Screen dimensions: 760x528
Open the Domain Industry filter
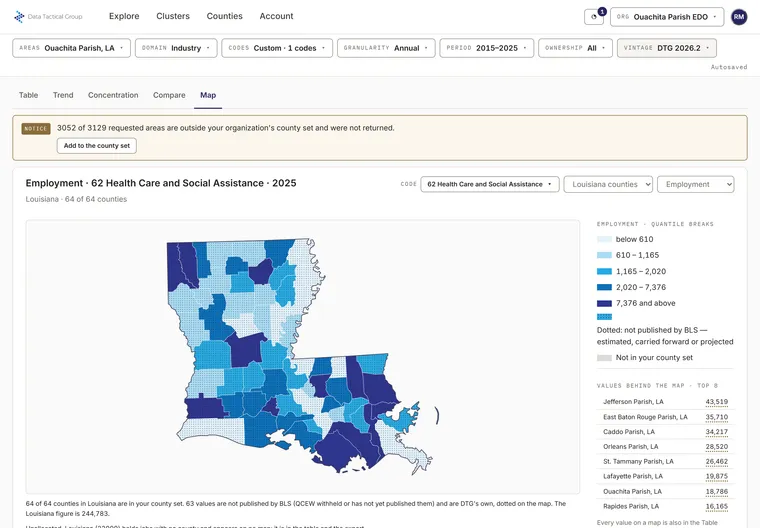pyautogui.click(x=176, y=48)
